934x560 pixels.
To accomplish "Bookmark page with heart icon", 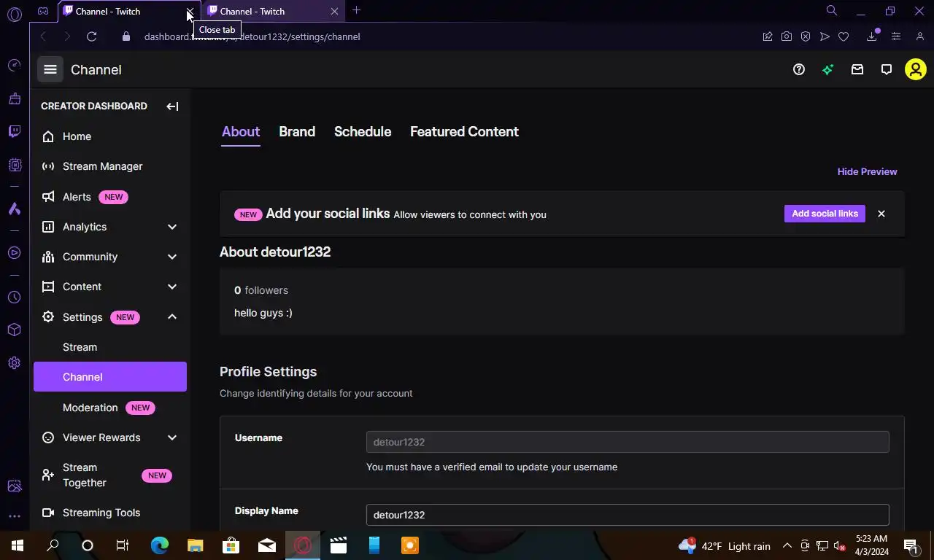I will (844, 36).
